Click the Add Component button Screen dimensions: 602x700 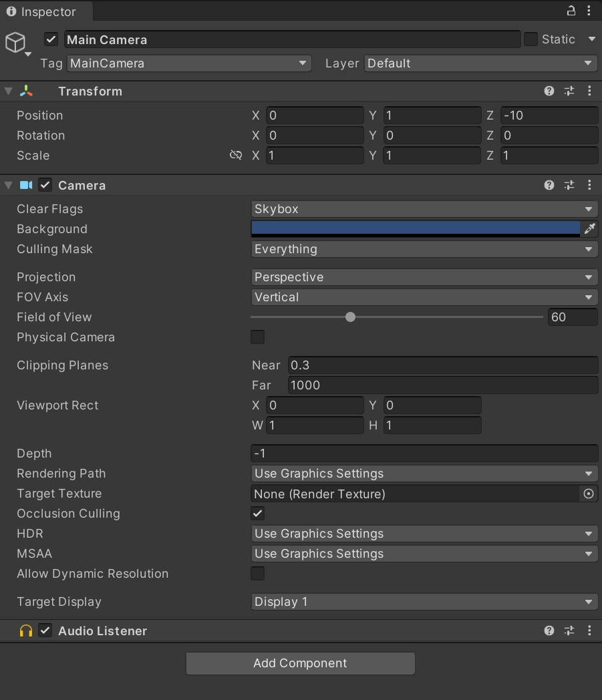[300, 663]
